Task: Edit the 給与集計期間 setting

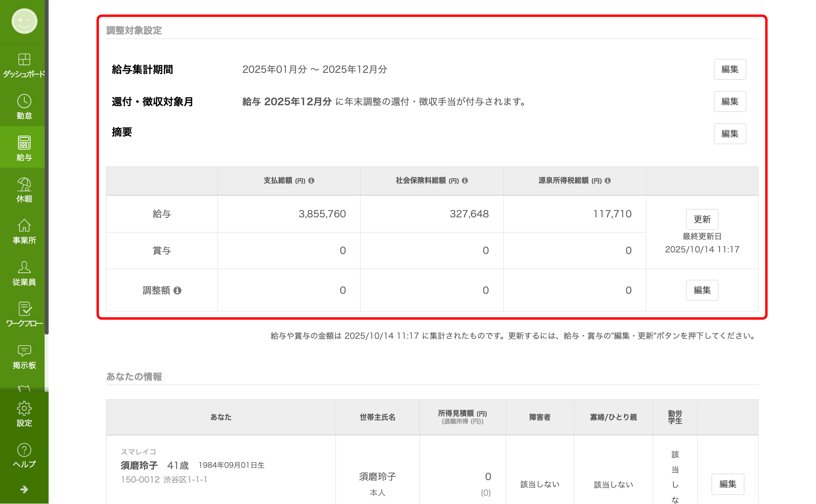Action: coord(730,69)
